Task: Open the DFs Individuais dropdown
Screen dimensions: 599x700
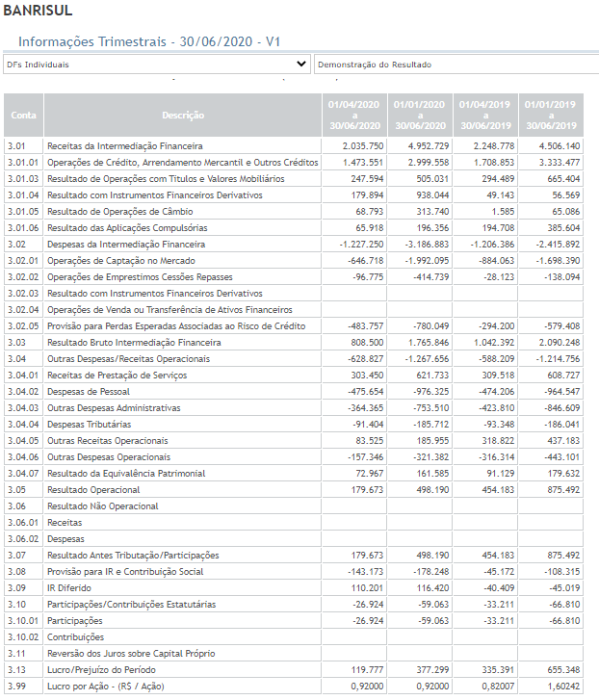Action: coord(157,65)
